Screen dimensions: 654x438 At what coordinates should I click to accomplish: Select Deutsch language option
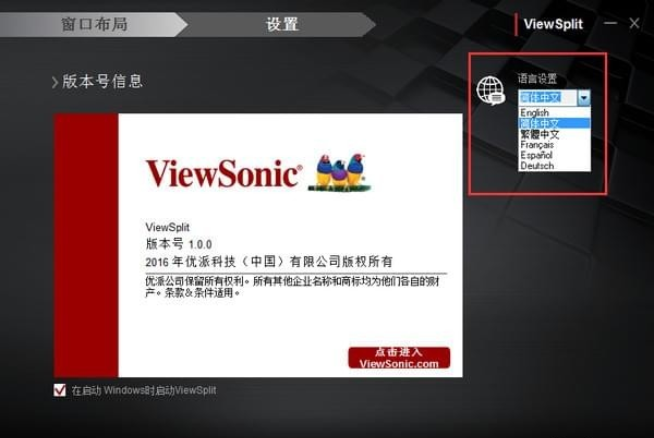tap(554, 166)
